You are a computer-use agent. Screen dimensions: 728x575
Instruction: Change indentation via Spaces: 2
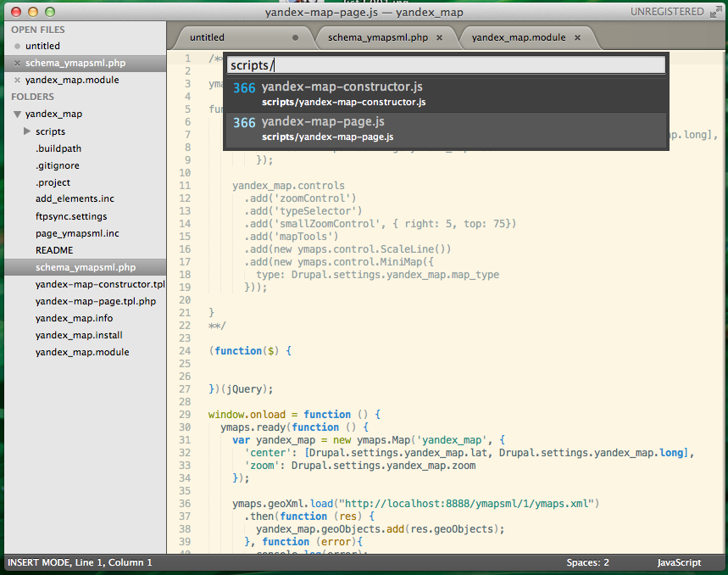click(587, 562)
